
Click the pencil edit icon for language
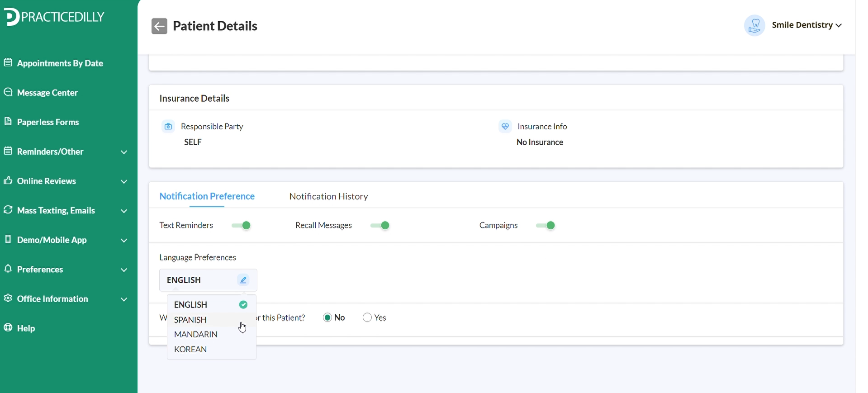pos(243,280)
